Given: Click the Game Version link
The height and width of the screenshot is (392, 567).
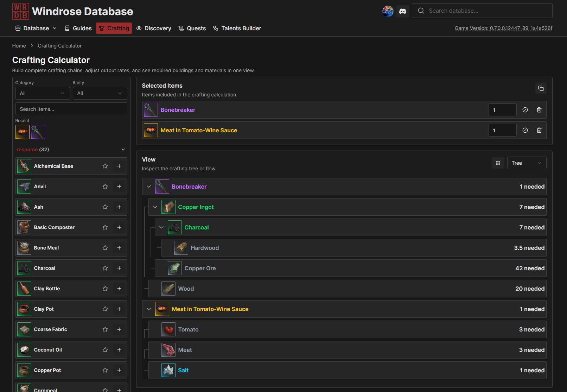Looking at the screenshot, I should point(503,28).
